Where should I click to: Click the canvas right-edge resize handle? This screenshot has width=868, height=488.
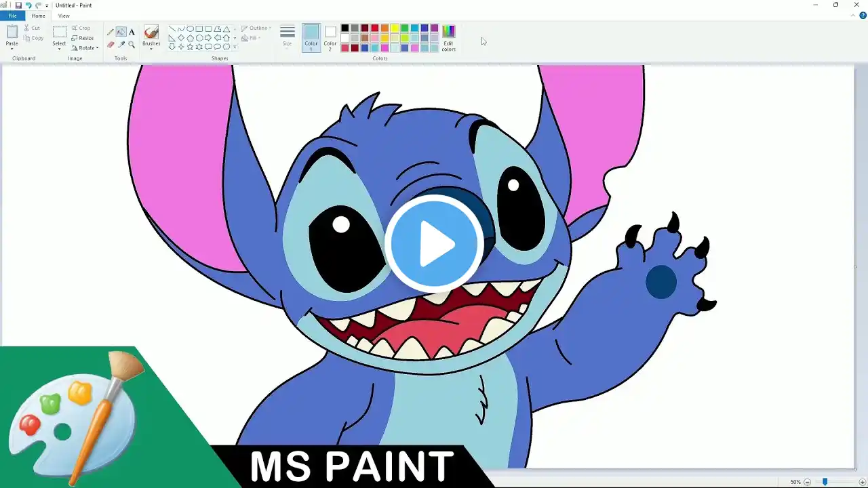(855, 266)
